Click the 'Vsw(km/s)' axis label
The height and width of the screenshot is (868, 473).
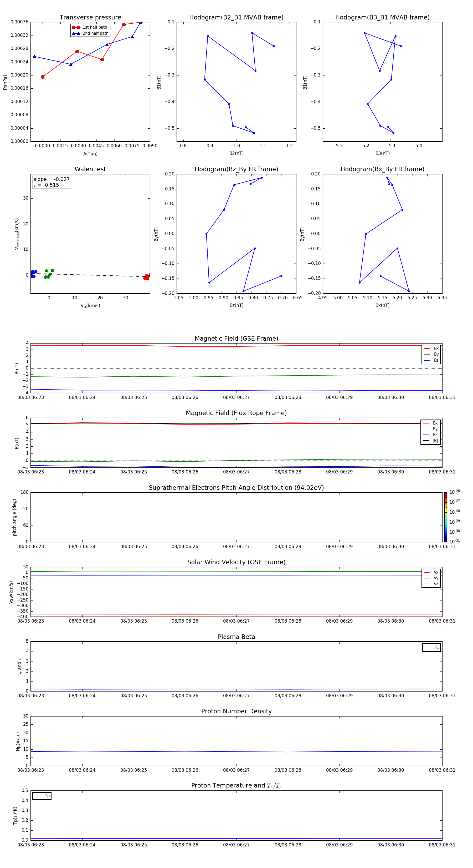11,592
